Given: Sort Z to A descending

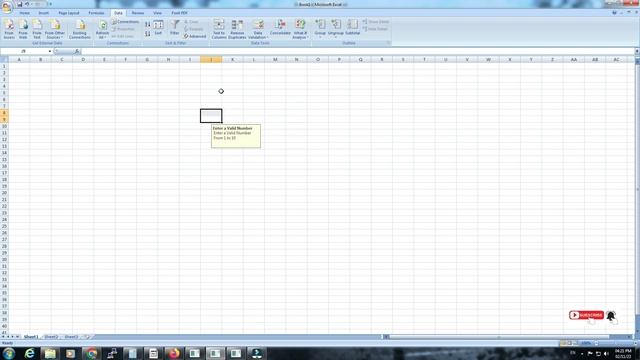Looking at the screenshot, I should point(147,34).
